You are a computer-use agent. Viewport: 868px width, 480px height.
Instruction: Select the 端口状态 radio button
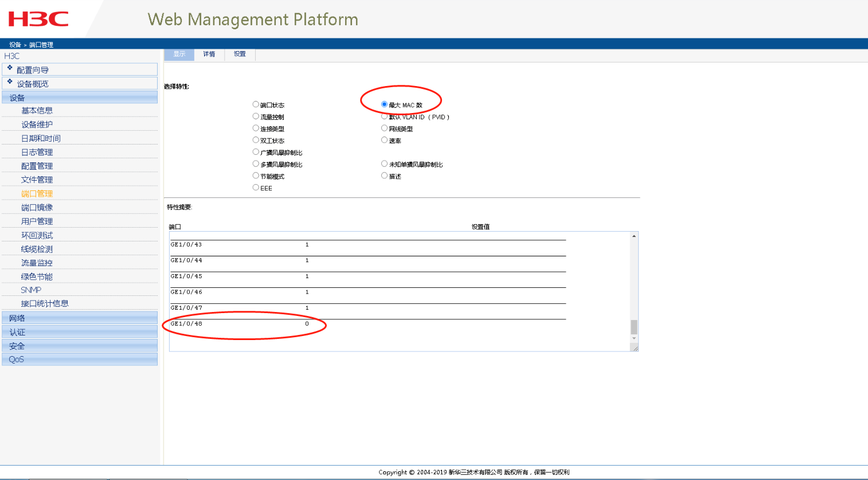256,104
